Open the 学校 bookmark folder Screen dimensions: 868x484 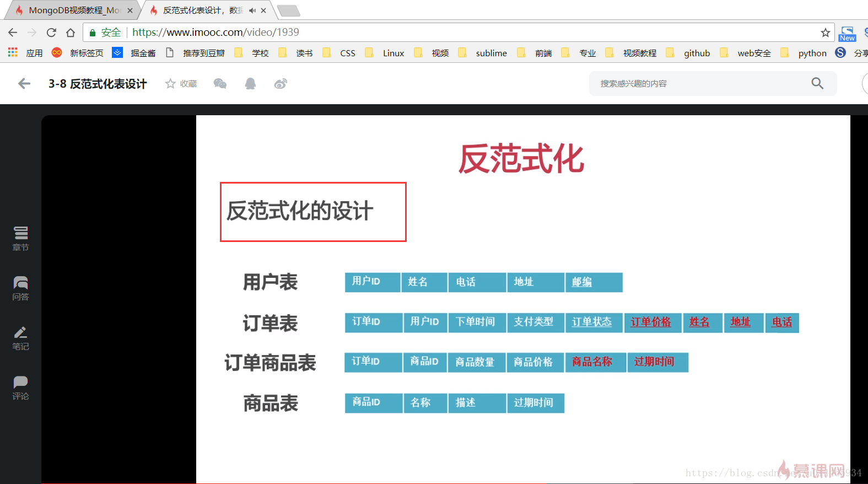[252, 53]
